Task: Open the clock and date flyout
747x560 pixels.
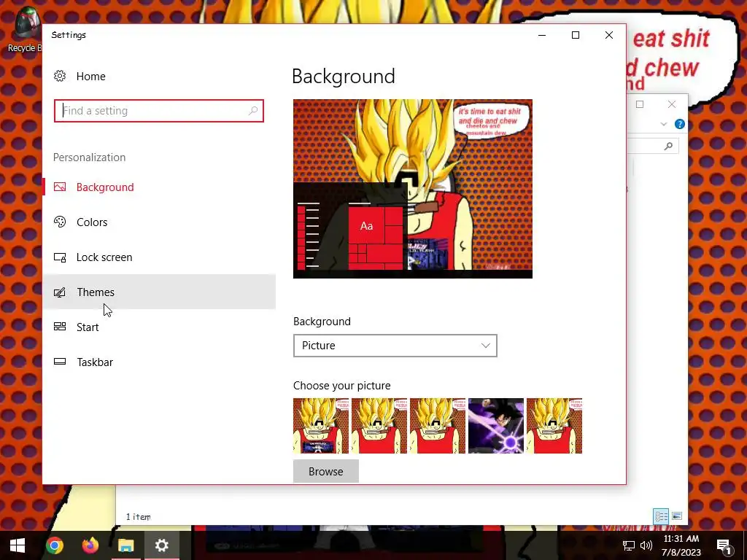Action: tap(681, 545)
